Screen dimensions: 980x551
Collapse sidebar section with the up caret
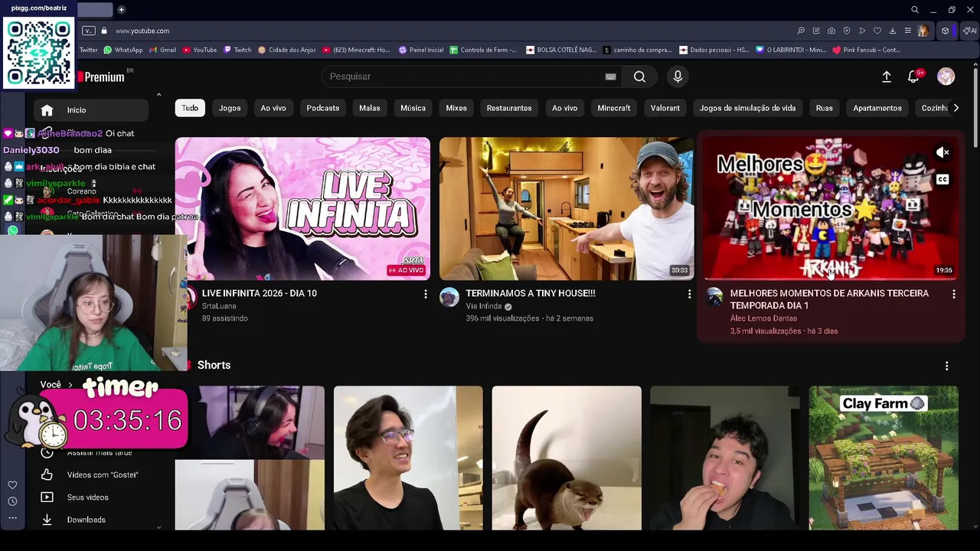[158, 95]
